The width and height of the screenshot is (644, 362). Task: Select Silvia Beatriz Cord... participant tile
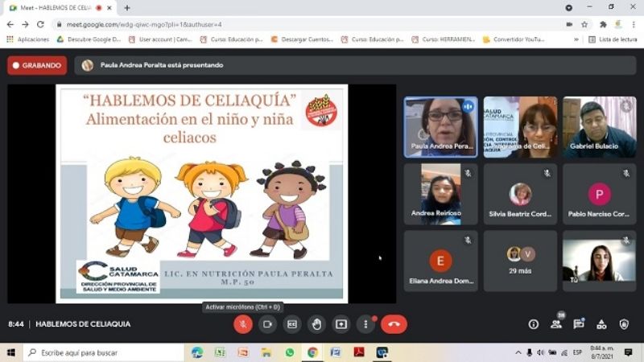(x=520, y=194)
